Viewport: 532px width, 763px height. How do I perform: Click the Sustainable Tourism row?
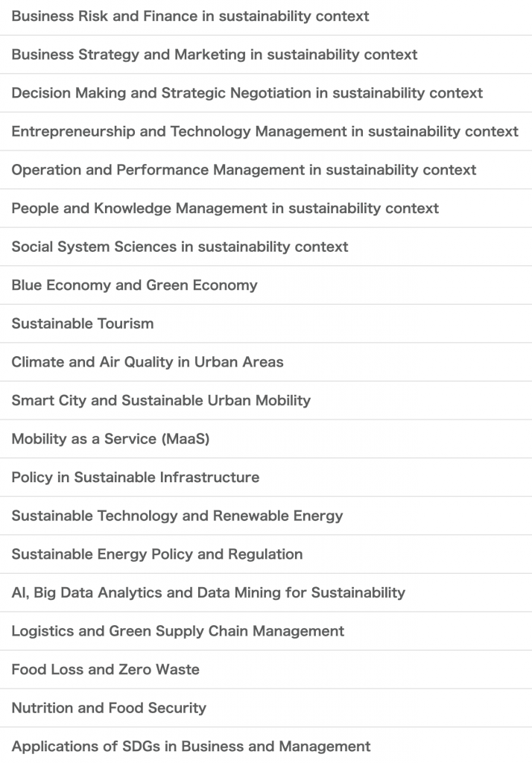(x=266, y=323)
